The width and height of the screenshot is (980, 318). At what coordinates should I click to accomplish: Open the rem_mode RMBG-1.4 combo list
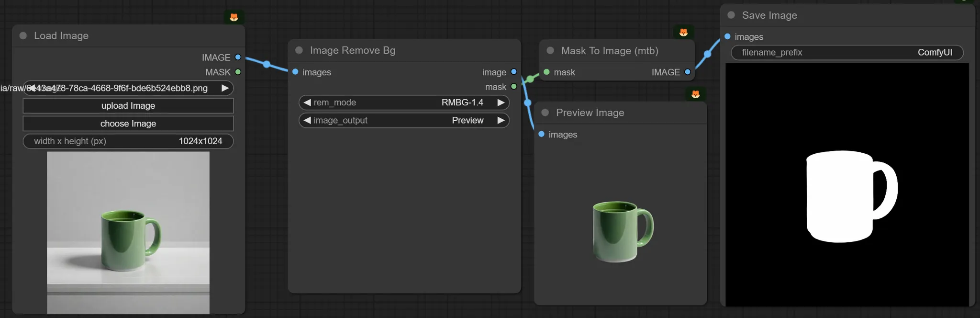431,102
